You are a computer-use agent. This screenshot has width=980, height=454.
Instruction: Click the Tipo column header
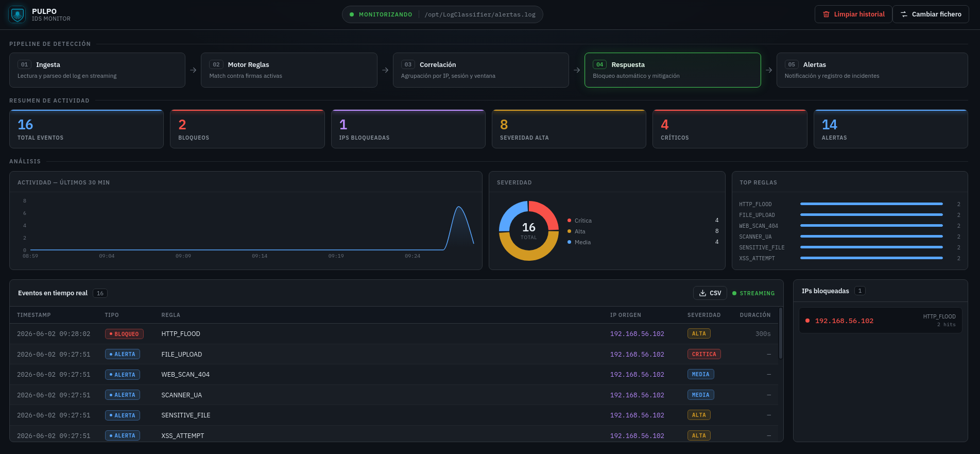[x=112, y=315]
